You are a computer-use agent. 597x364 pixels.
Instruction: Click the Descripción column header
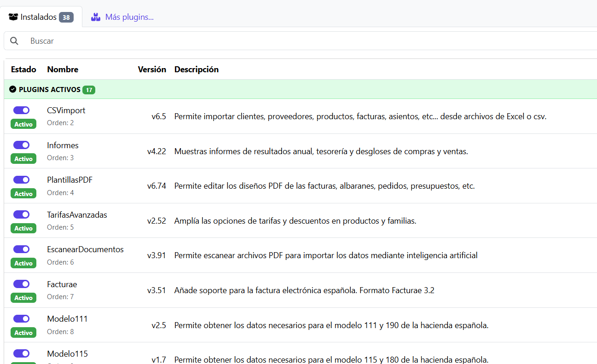[197, 69]
